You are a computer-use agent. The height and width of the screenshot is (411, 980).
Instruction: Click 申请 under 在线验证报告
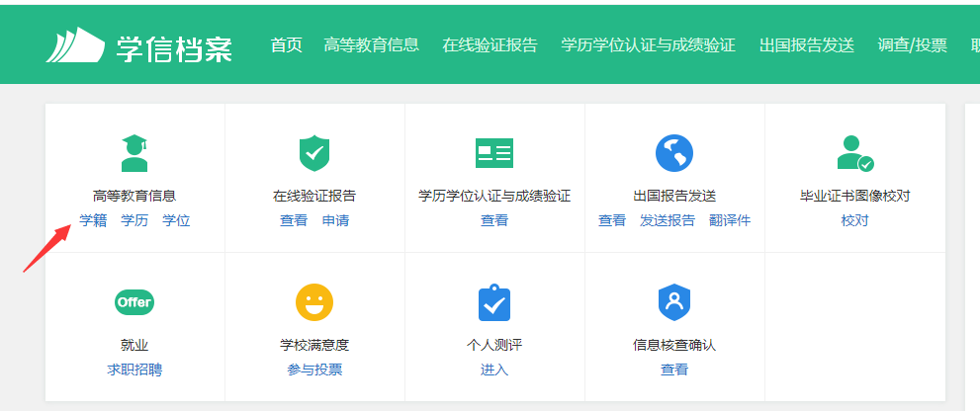335,220
